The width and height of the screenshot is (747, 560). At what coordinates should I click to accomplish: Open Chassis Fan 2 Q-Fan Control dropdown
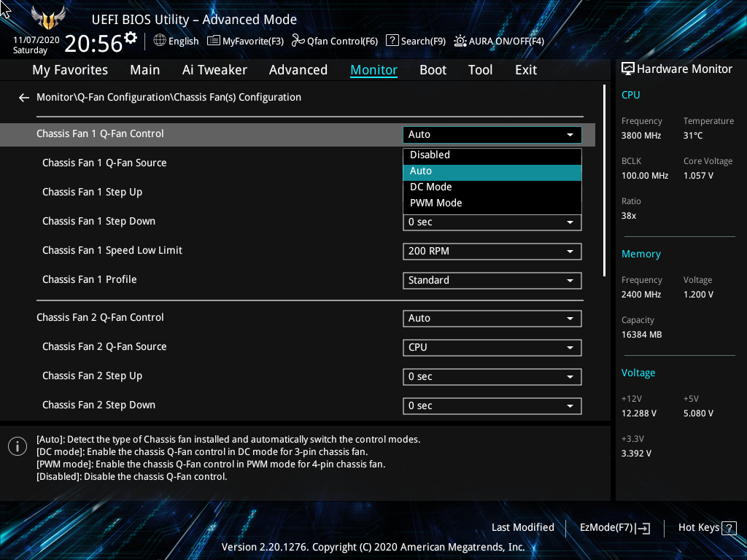point(492,319)
